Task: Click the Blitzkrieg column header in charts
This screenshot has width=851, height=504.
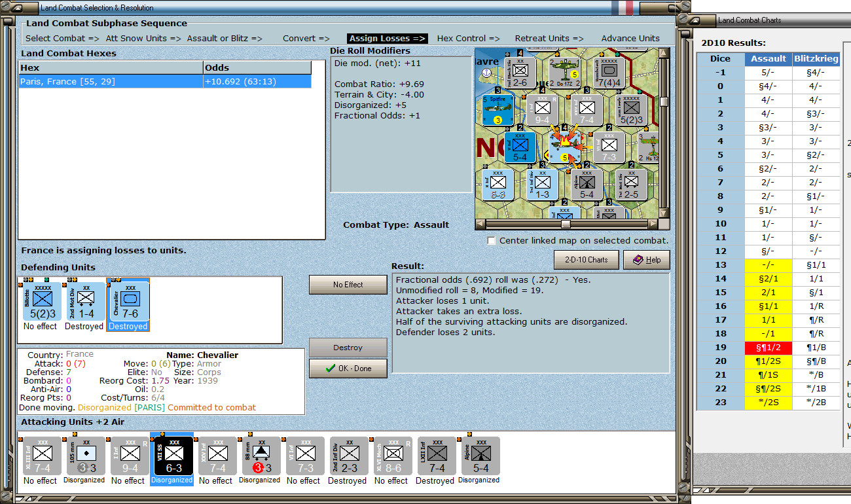Action: point(816,58)
